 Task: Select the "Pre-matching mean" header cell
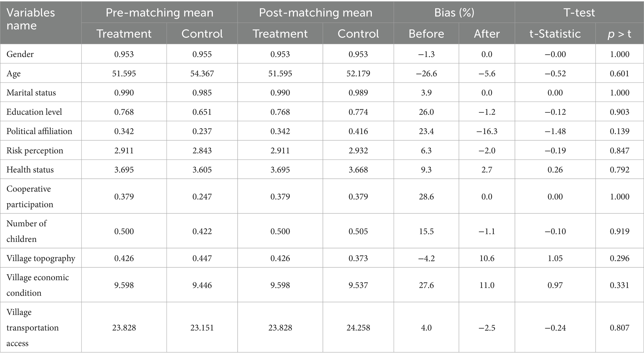tap(159, 12)
